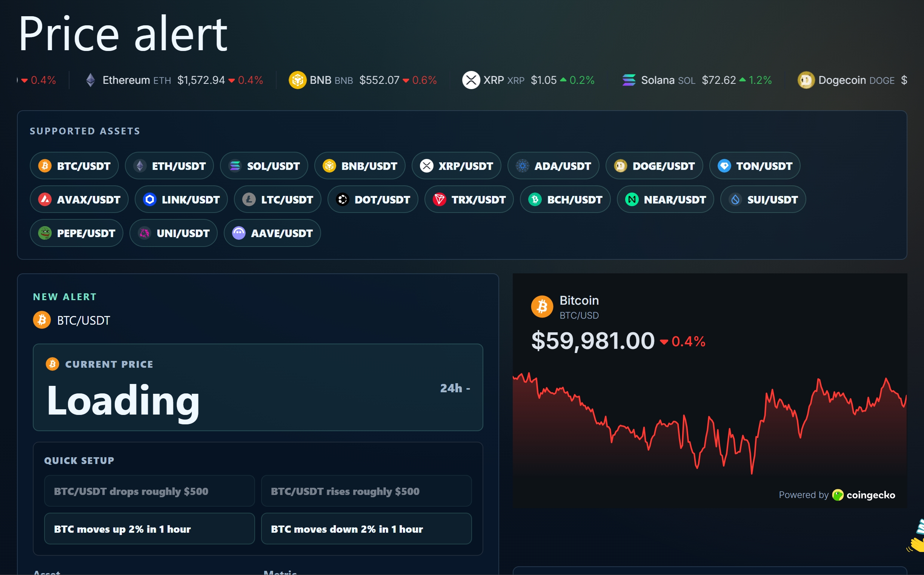The width and height of the screenshot is (924, 575).
Task: Click the Bitcoin red price chart
Action: point(710,424)
